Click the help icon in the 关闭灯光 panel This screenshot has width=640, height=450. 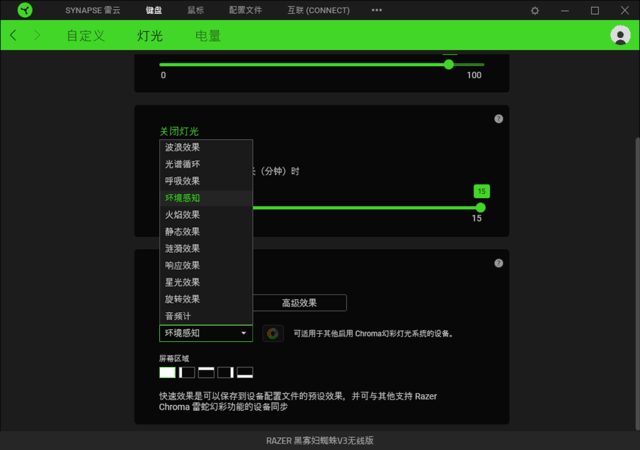pos(498,119)
